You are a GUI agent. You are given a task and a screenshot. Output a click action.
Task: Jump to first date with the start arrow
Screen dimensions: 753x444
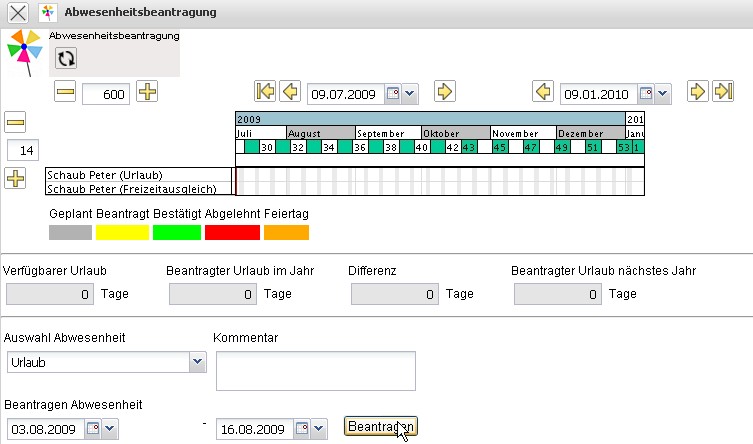point(265,91)
